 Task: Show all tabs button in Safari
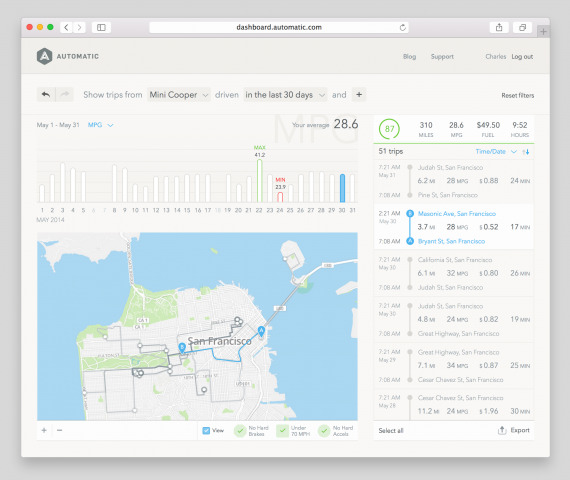click(x=522, y=27)
